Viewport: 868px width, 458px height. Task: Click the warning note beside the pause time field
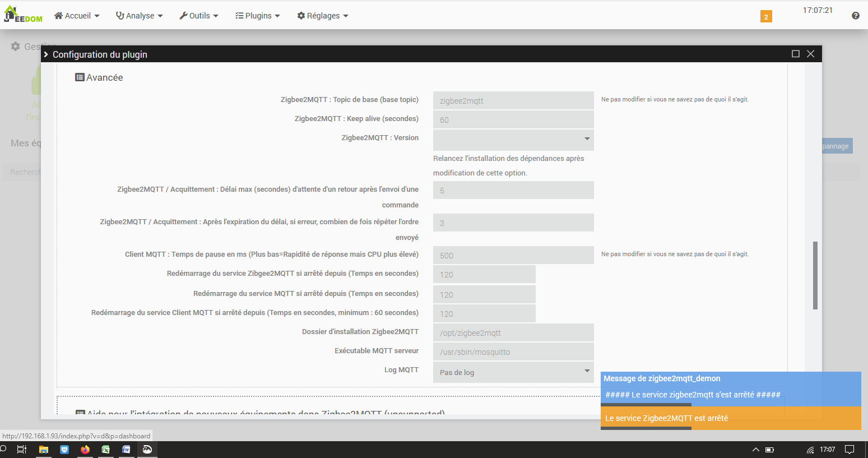tap(675, 254)
